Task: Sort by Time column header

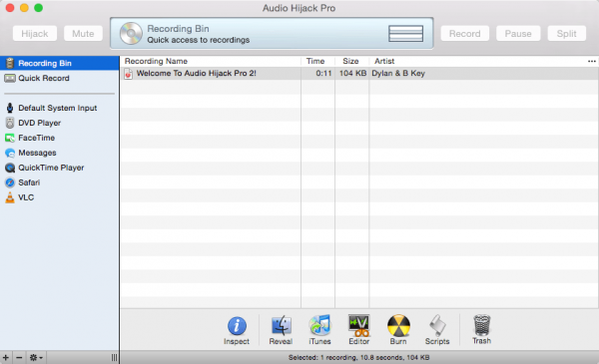Action: tap(317, 61)
